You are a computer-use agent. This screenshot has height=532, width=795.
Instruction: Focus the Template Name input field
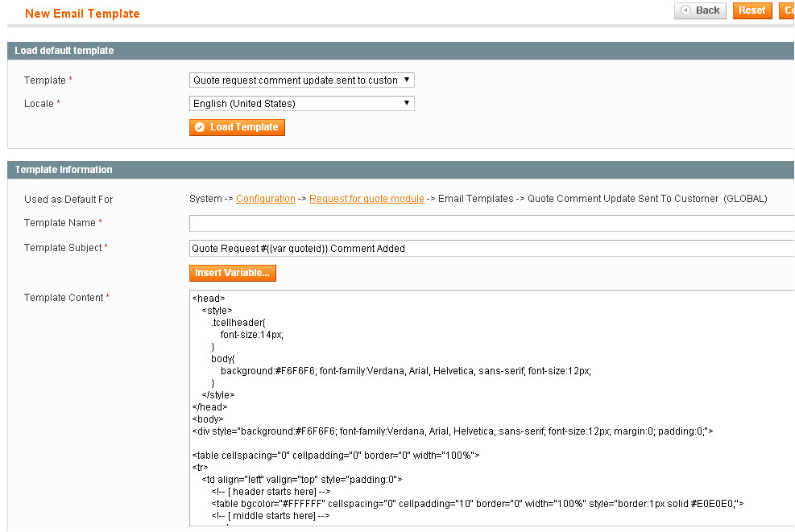tap(492, 224)
